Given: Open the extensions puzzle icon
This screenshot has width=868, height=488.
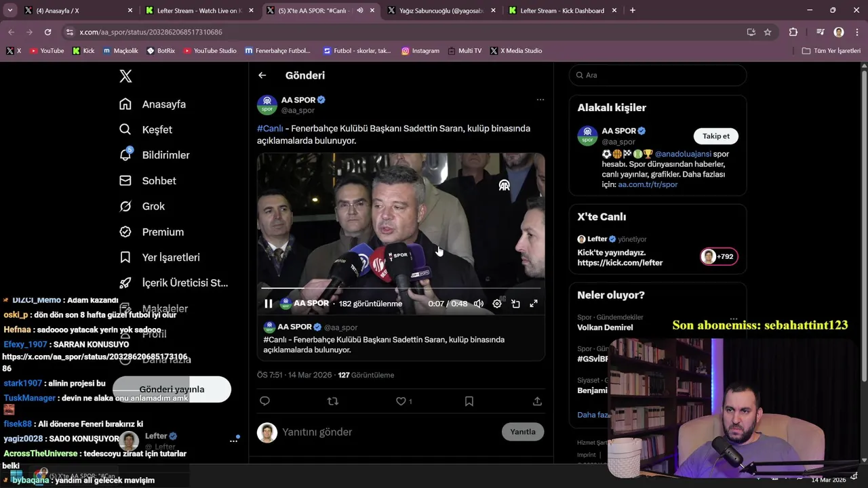Looking at the screenshot, I should pos(793,32).
